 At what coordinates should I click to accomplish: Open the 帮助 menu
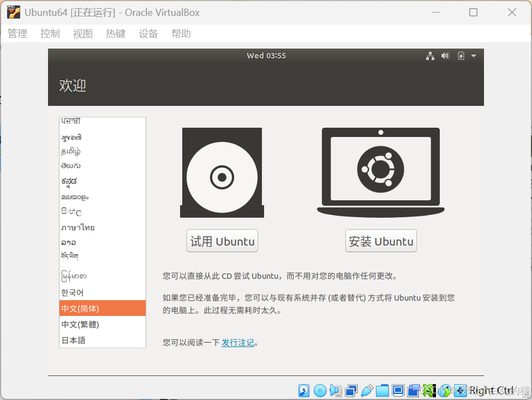(x=181, y=34)
